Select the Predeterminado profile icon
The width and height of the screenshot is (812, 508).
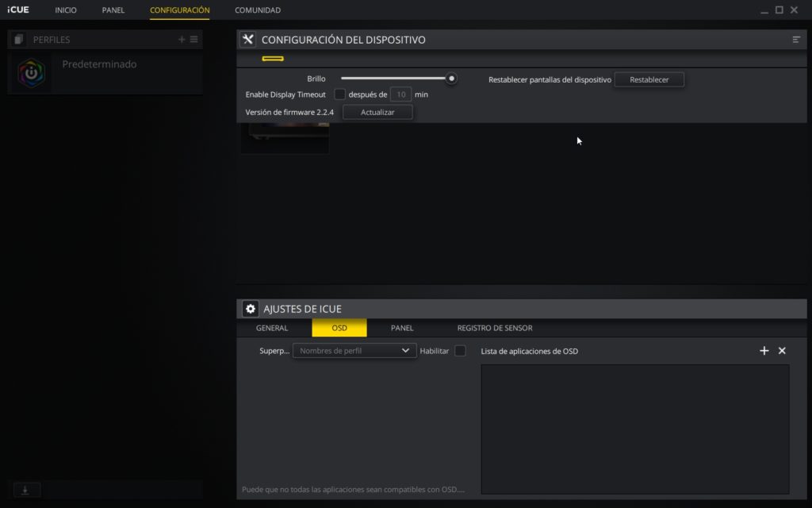[x=31, y=73]
